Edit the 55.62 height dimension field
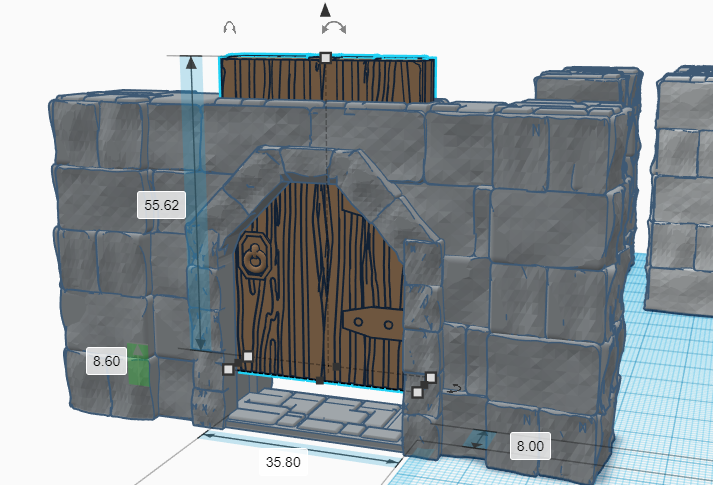 tap(162, 205)
